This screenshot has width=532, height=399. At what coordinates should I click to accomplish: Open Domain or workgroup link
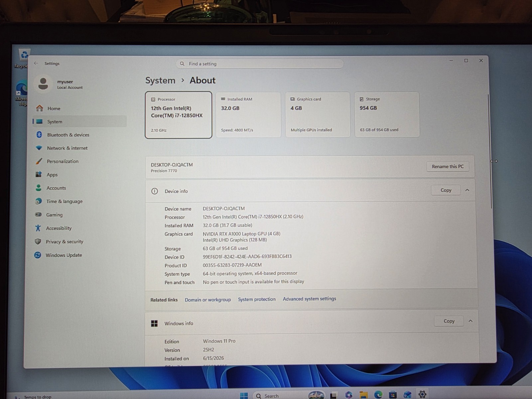click(208, 300)
